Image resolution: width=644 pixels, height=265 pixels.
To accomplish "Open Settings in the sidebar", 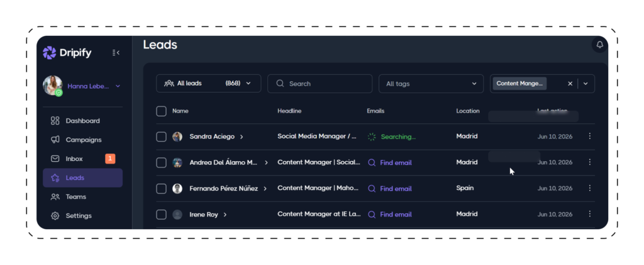I will coord(82,216).
